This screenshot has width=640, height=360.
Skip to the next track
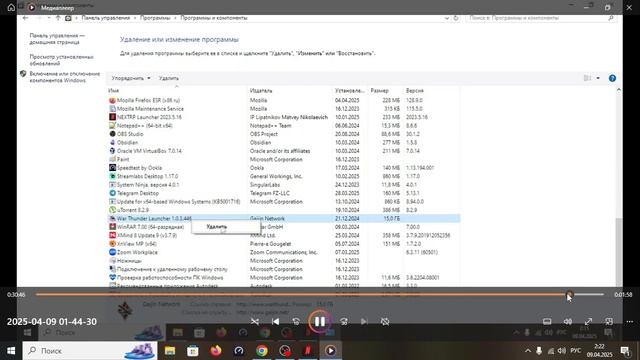click(x=364, y=322)
